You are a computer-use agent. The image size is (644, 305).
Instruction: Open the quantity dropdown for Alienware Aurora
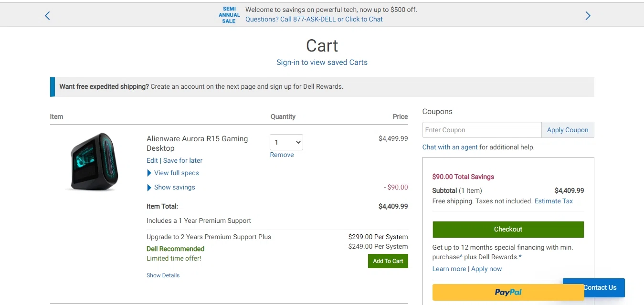pos(286,142)
